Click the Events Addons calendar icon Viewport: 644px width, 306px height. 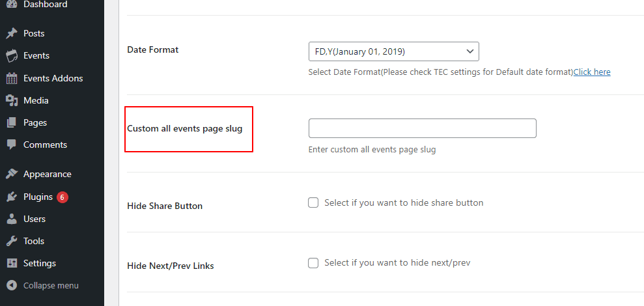coord(12,78)
